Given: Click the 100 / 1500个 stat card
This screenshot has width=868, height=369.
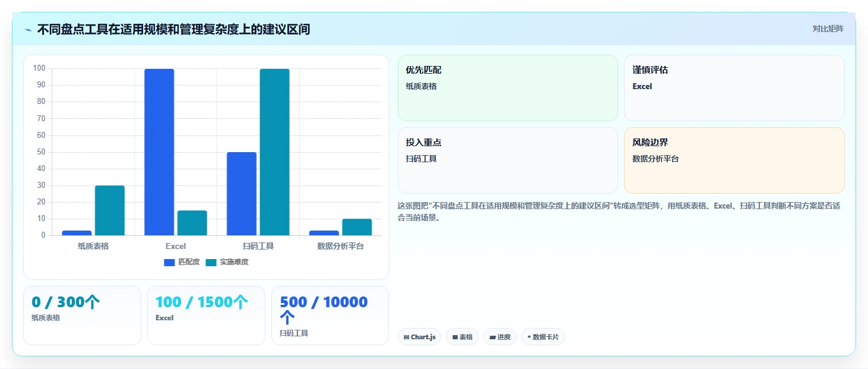Looking at the screenshot, I should pos(206,316).
